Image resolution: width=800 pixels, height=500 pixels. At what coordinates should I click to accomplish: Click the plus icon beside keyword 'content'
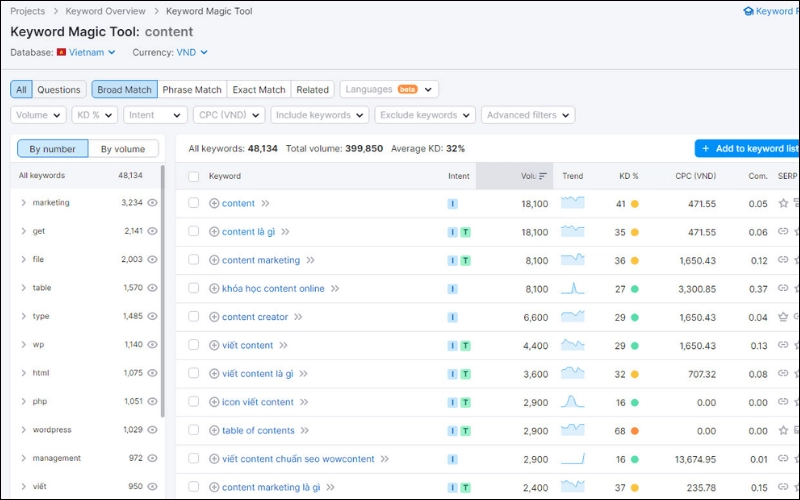(214, 203)
